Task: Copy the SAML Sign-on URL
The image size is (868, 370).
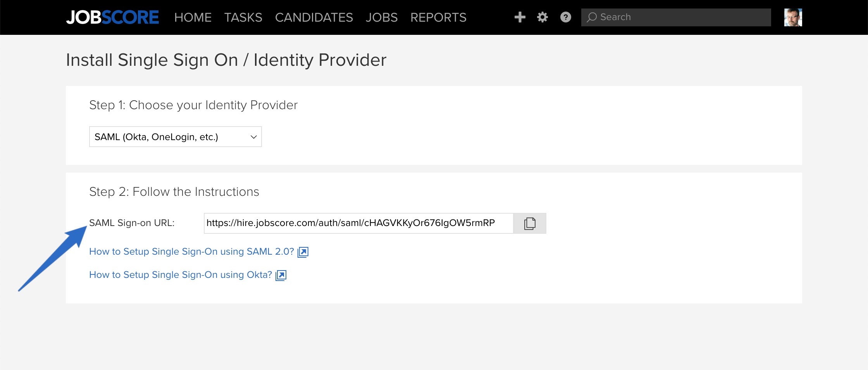Action: click(x=530, y=223)
